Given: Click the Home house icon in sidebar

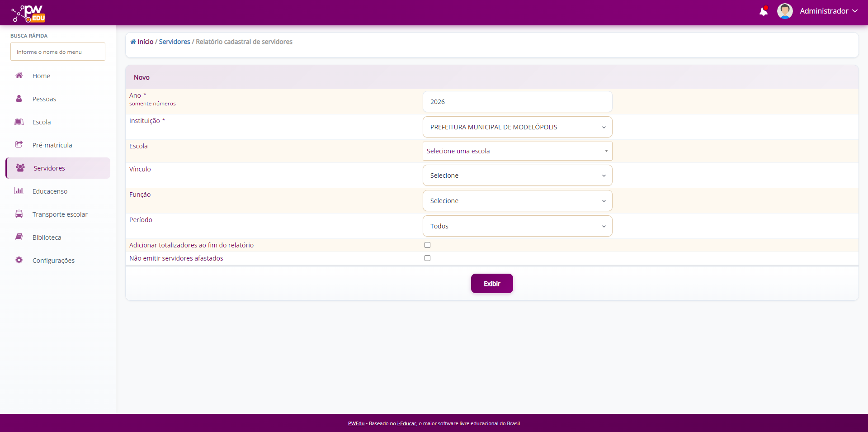Looking at the screenshot, I should (19, 76).
